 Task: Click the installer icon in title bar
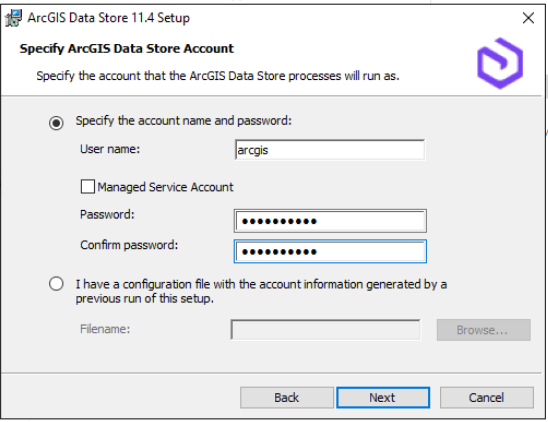(14, 18)
